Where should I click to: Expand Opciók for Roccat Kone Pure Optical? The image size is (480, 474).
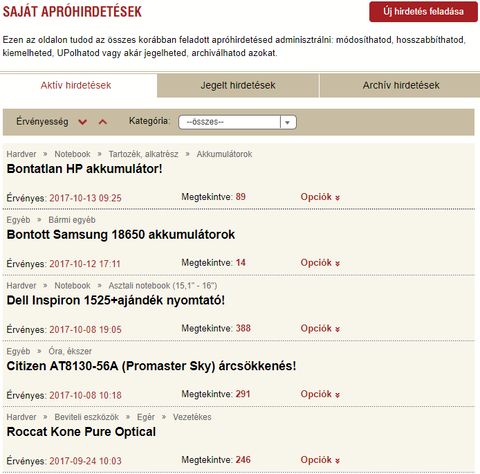(320, 460)
